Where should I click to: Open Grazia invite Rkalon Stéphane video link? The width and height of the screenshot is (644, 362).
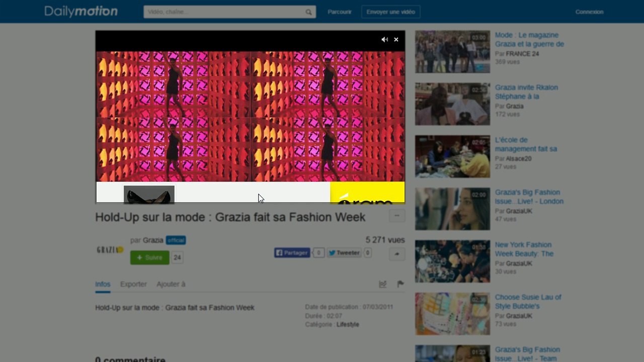pyautogui.click(x=526, y=92)
